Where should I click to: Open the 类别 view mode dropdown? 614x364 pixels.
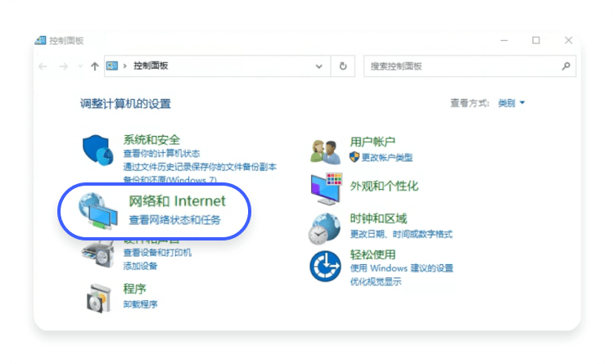coord(511,103)
